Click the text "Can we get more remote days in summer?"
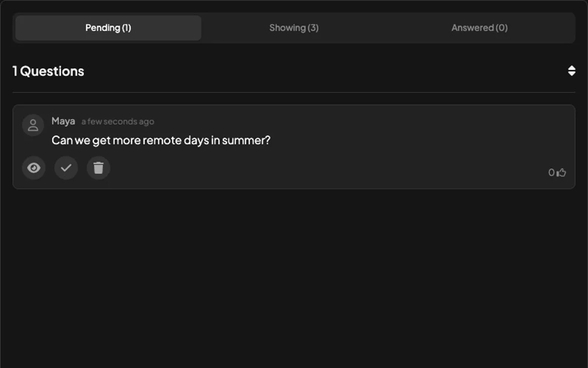The height and width of the screenshot is (368, 588). pos(161,140)
